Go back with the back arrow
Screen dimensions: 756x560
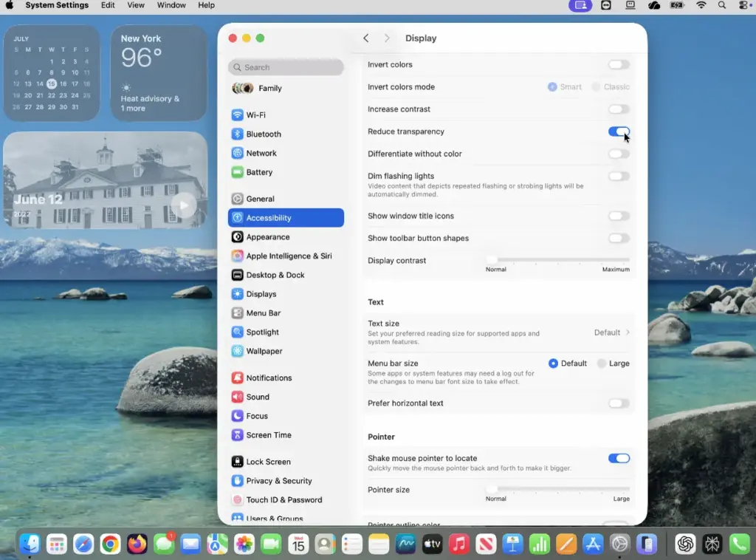[366, 38]
